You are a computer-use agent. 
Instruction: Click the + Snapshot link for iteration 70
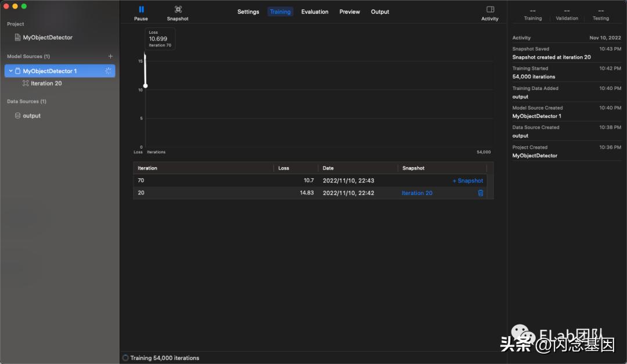point(467,181)
